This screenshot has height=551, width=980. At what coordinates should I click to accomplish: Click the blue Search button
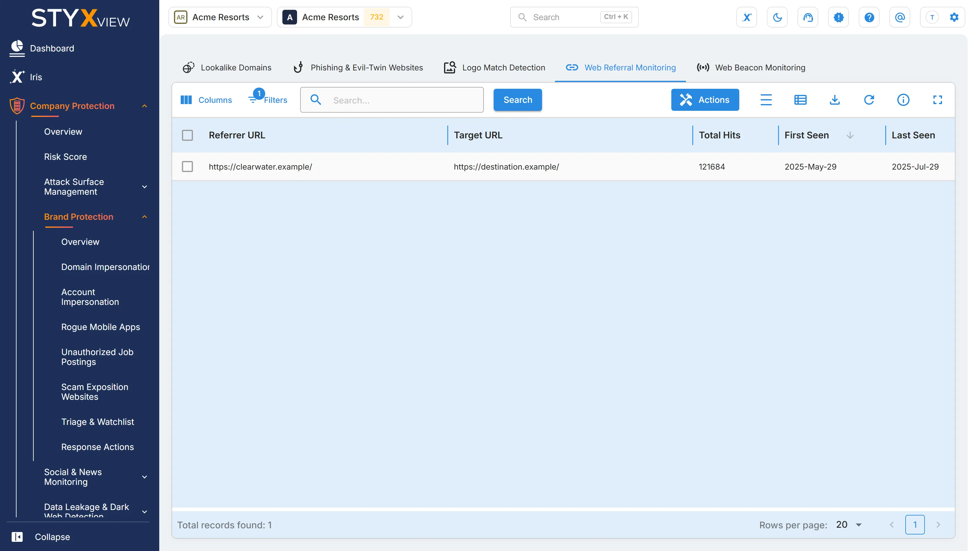point(517,99)
